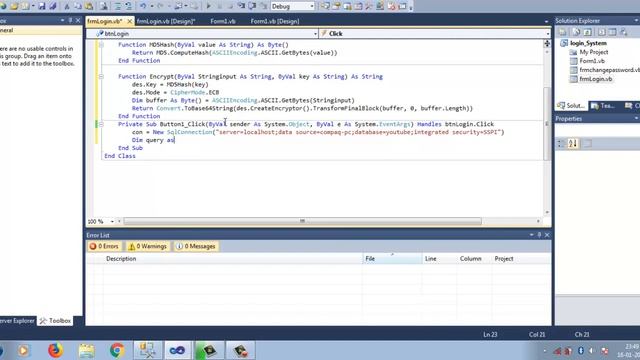This screenshot has width=640, height=360.
Task: Click the Save icon in toolbar
Action: coord(42,6)
